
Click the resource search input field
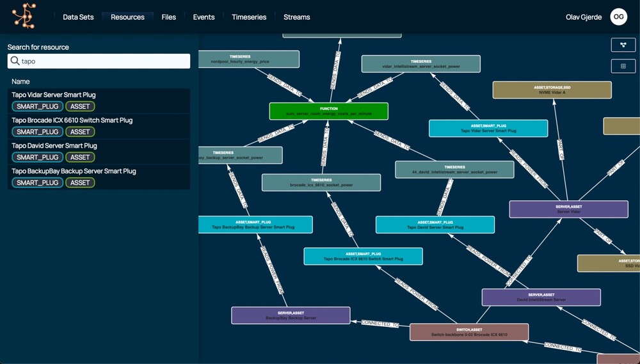click(x=102, y=61)
